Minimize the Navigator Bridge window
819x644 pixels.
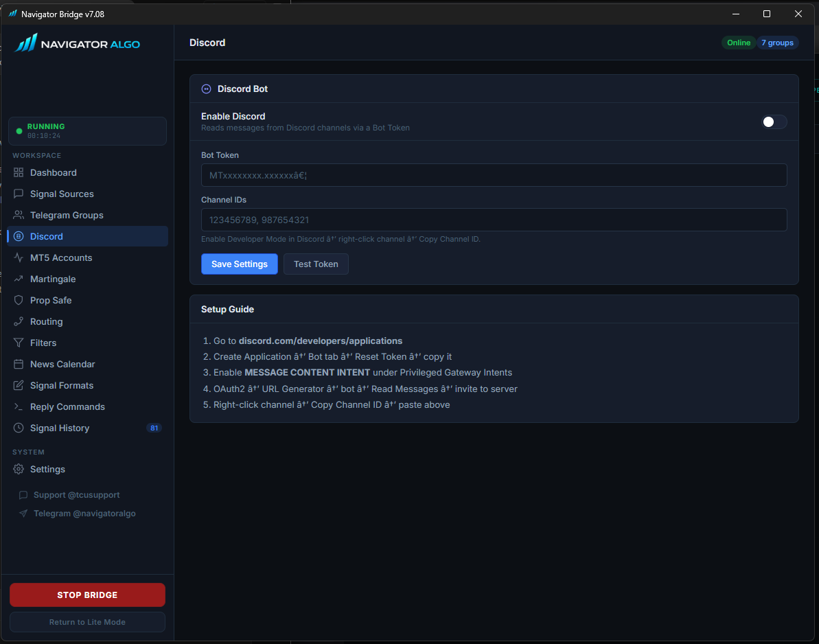tap(735, 14)
